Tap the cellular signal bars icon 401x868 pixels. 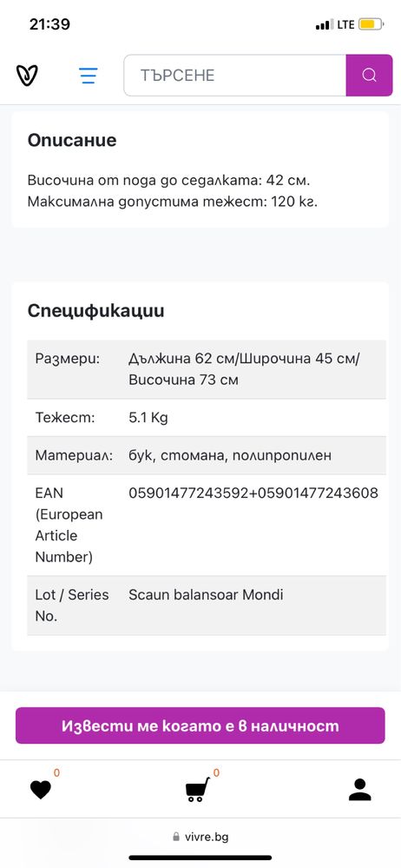(324, 24)
